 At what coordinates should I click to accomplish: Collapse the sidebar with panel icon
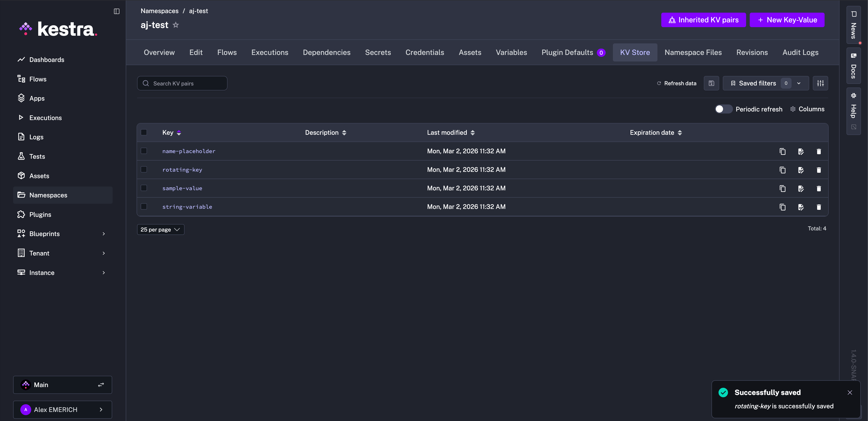(x=117, y=11)
